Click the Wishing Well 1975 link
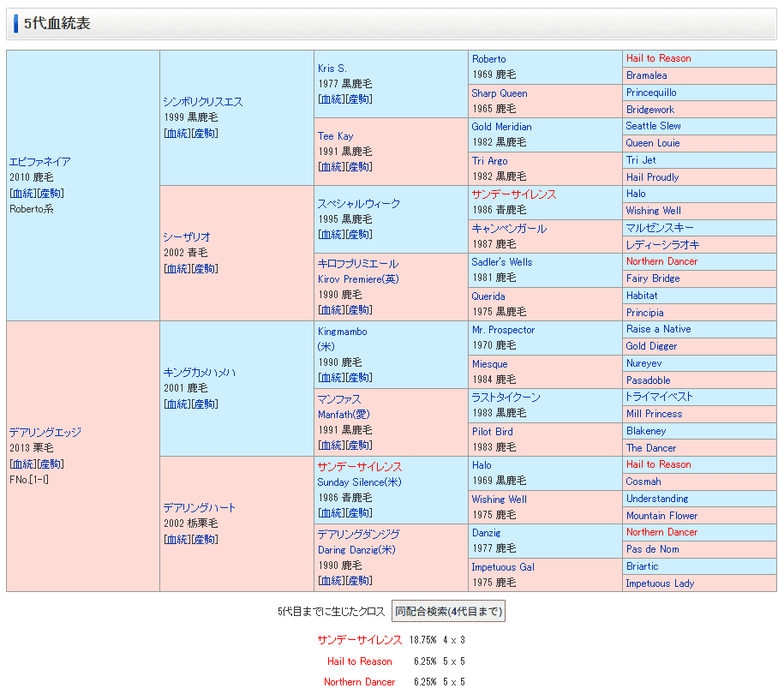Viewport: 784px width, 688px height. pyautogui.click(x=500, y=499)
